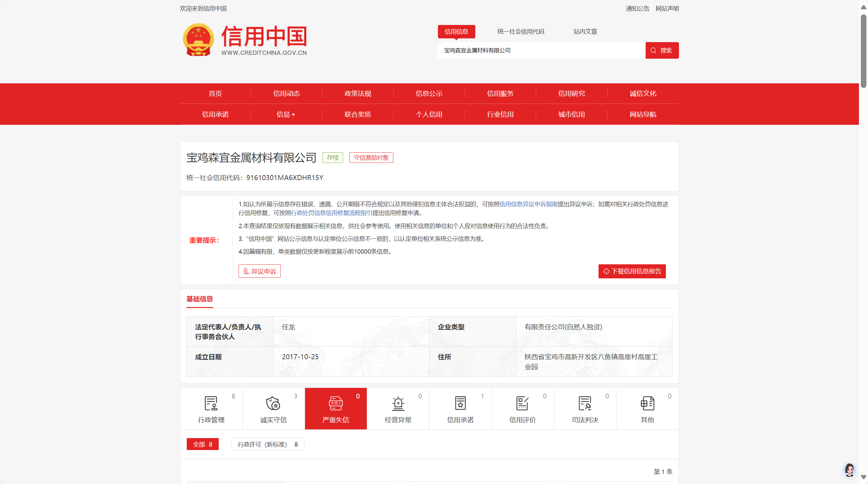Click the vertical scrollbar thumb
Image resolution: width=868 pixels, height=484 pixels.
click(863, 51)
